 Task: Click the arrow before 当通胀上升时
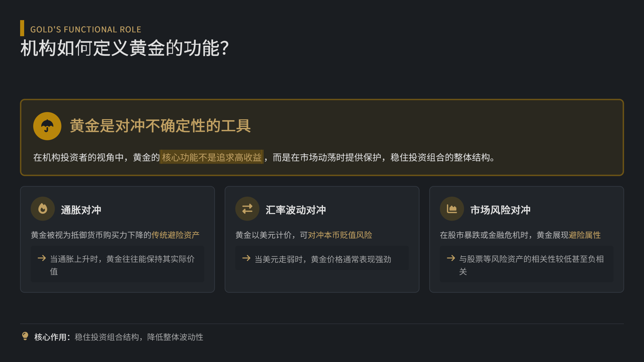[x=42, y=258]
